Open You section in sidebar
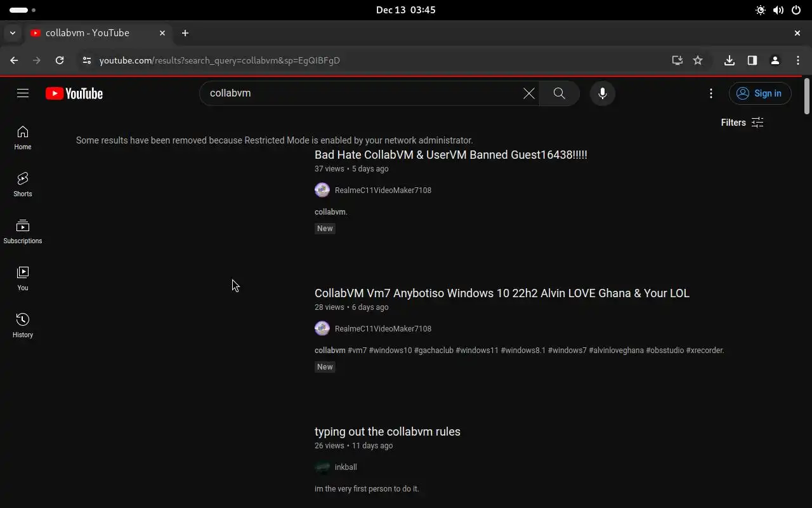812x508 pixels. click(x=23, y=279)
